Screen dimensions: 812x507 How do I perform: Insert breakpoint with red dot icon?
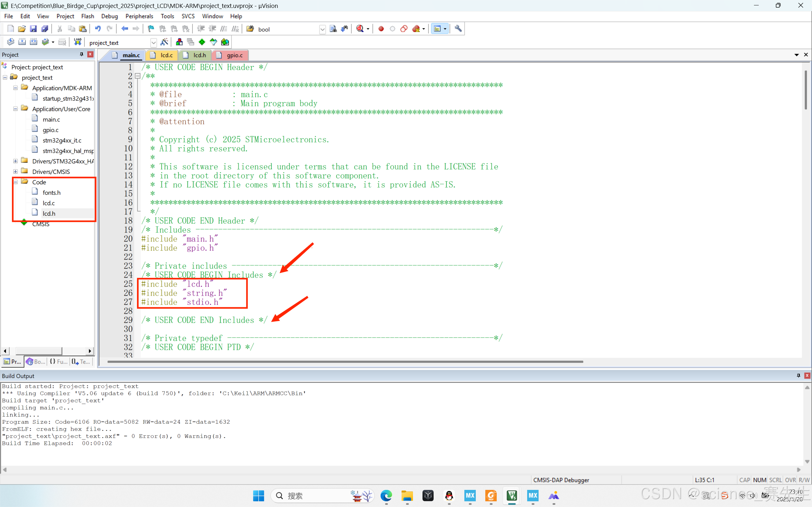[x=381, y=29]
